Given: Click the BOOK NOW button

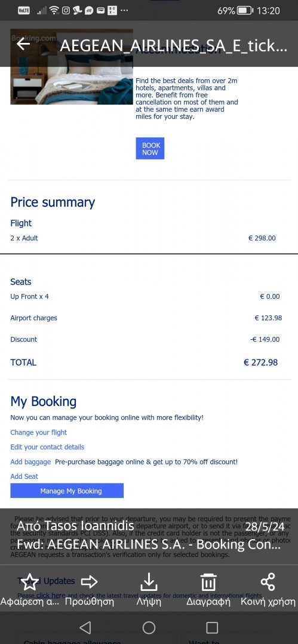Looking at the screenshot, I should tap(150, 148).
